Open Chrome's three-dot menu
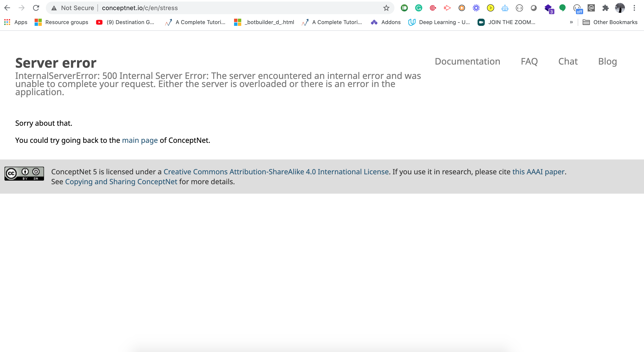This screenshot has height=352, width=644. coord(634,8)
